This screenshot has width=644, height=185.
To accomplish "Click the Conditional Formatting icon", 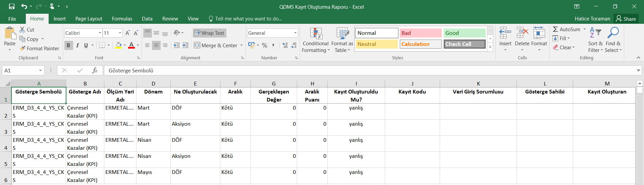I will pos(316,34).
